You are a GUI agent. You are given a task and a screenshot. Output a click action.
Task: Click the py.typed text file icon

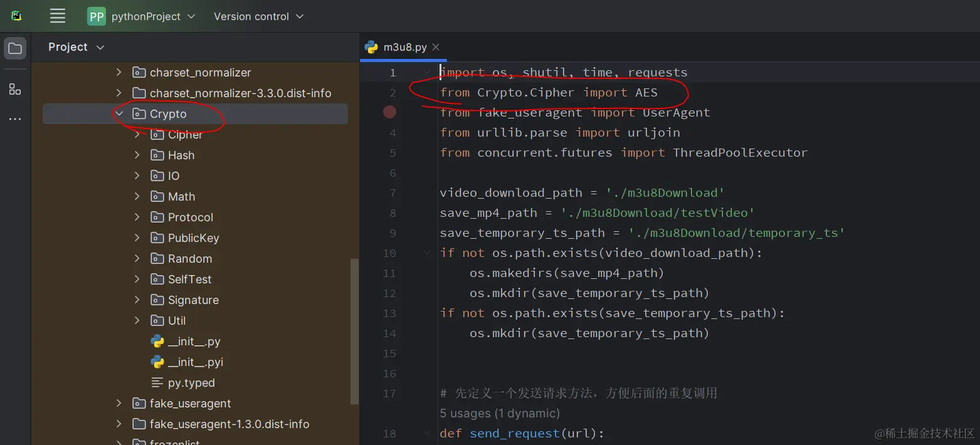tap(157, 383)
